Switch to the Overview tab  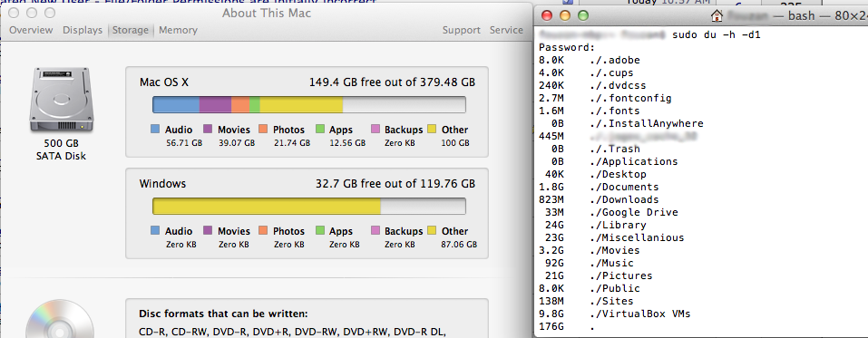coord(31,31)
